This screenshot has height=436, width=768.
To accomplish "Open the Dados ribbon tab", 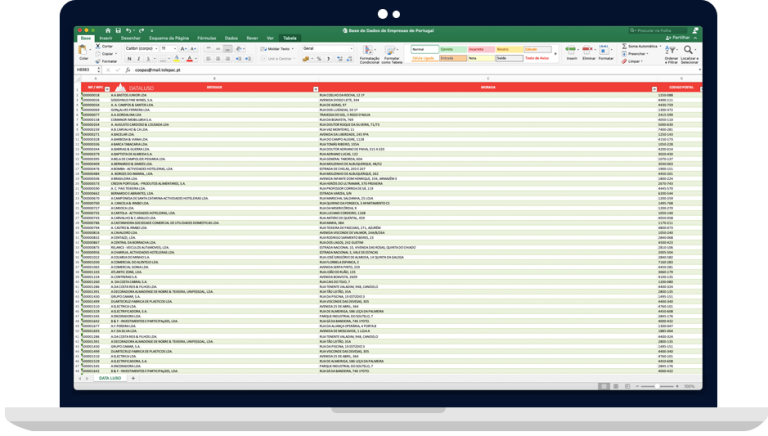I will pos(231,38).
